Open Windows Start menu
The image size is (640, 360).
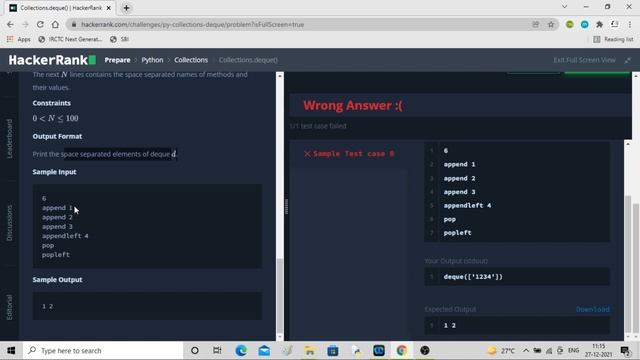[11, 351]
